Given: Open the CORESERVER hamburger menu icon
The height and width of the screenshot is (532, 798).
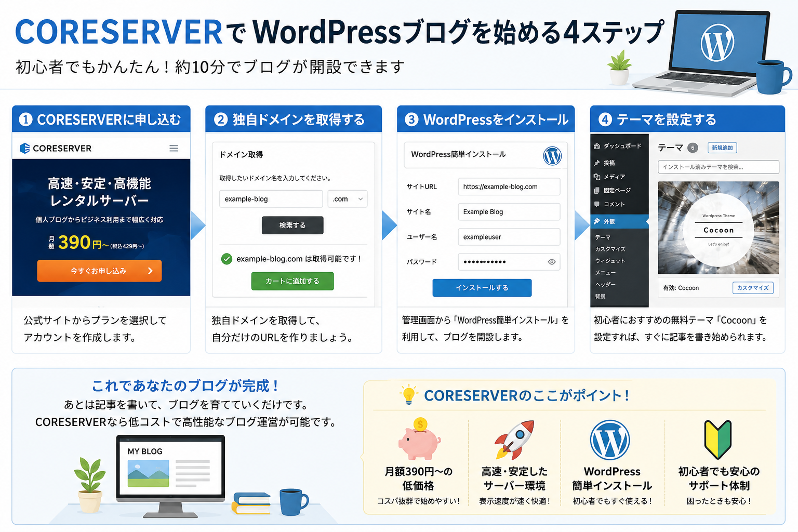Looking at the screenshot, I should tap(174, 149).
